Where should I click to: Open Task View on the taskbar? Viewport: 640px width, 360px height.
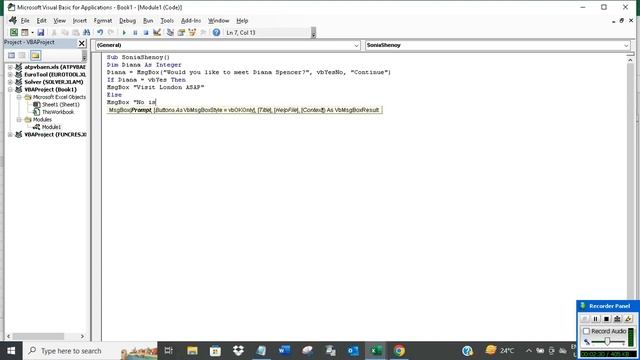pyautogui.click(x=169, y=351)
